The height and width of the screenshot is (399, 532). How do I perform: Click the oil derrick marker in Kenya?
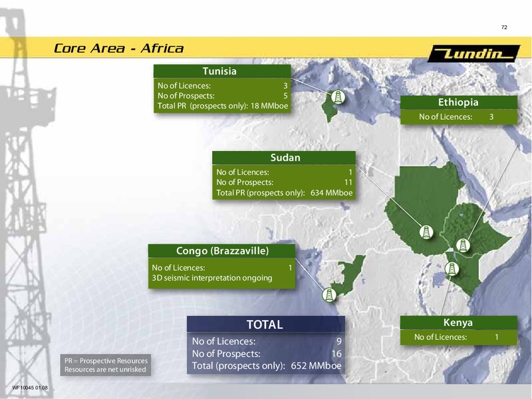click(452, 269)
